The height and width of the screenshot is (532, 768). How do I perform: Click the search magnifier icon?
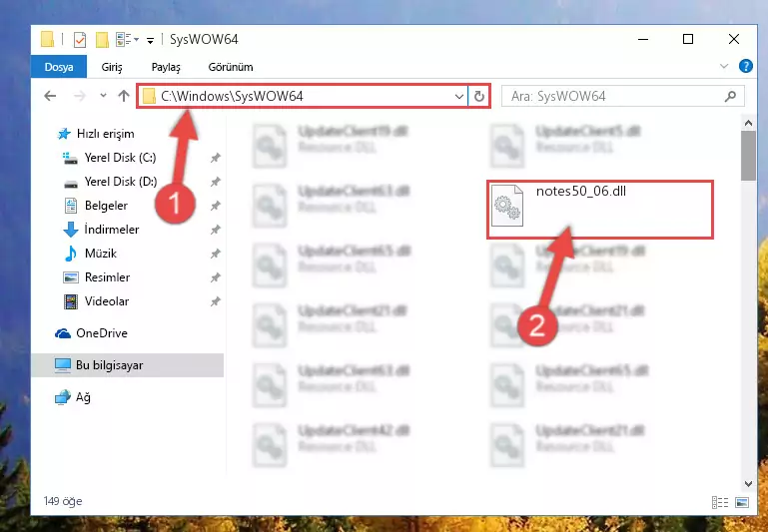pos(730,97)
